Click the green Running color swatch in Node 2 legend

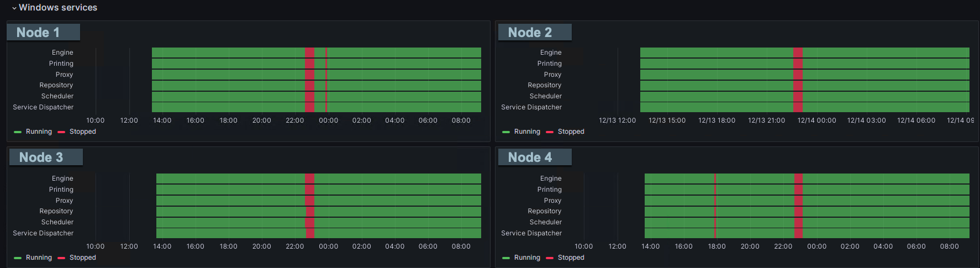[506, 132]
